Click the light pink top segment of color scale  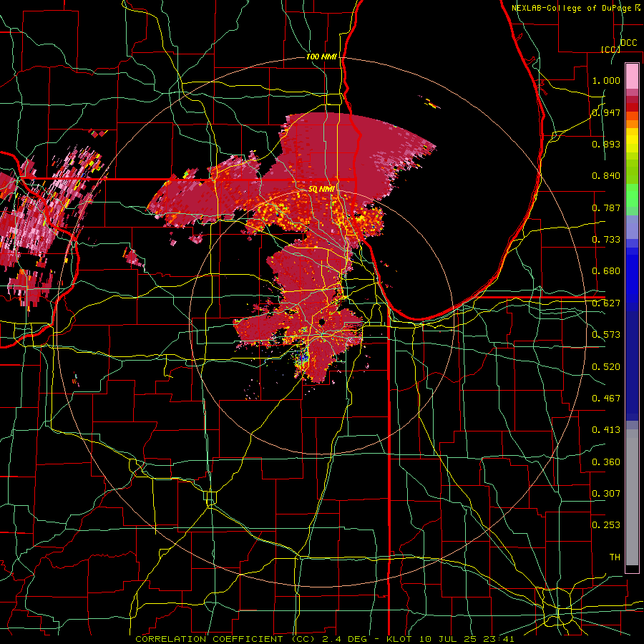[632, 76]
